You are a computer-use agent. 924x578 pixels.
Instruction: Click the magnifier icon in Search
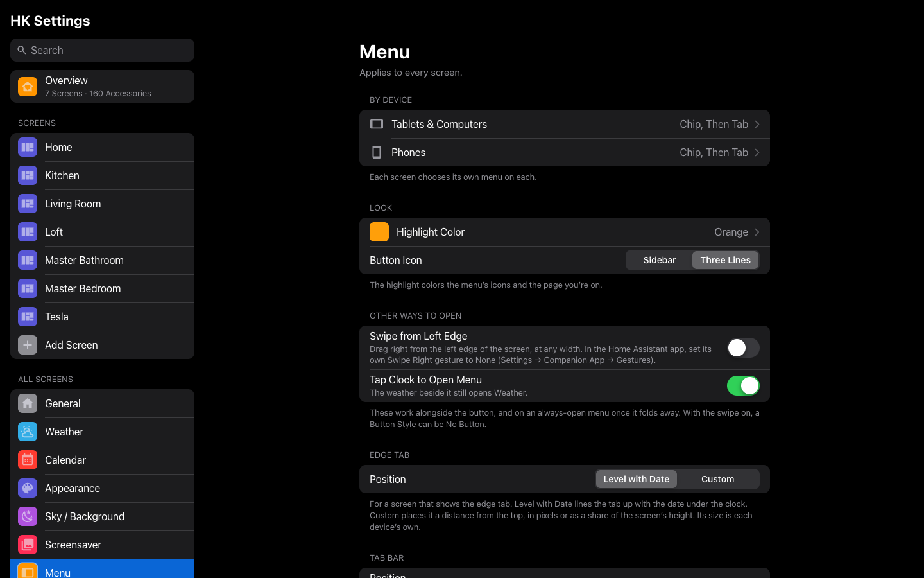22,50
